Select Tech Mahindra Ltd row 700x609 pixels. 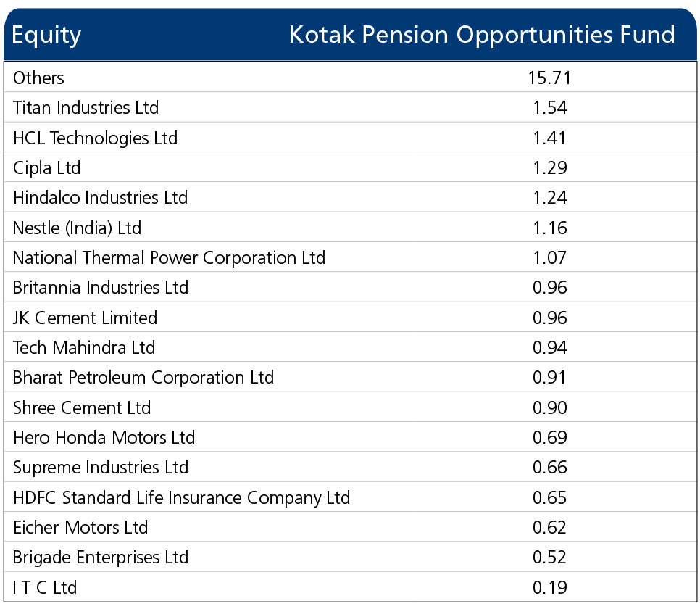click(x=350, y=347)
